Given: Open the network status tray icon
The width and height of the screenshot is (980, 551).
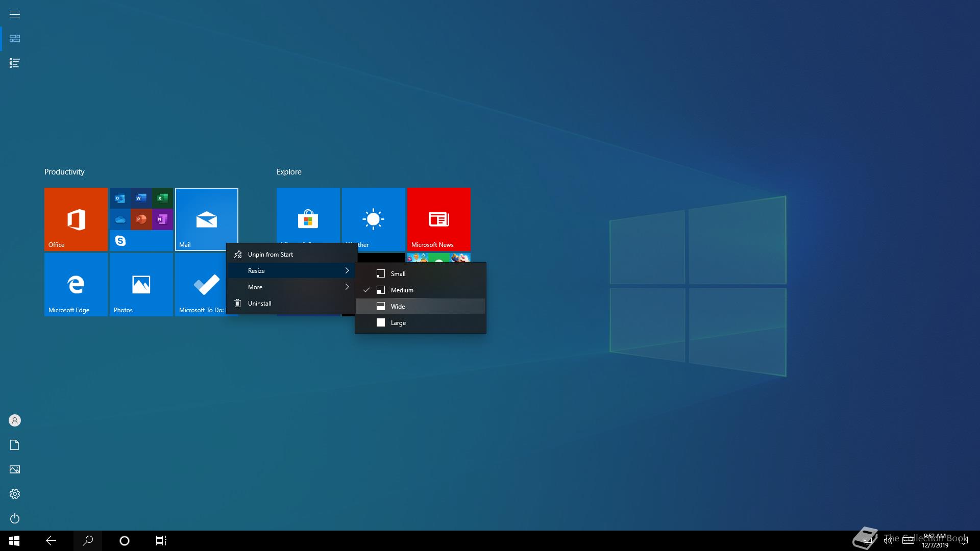Looking at the screenshot, I should point(868,541).
